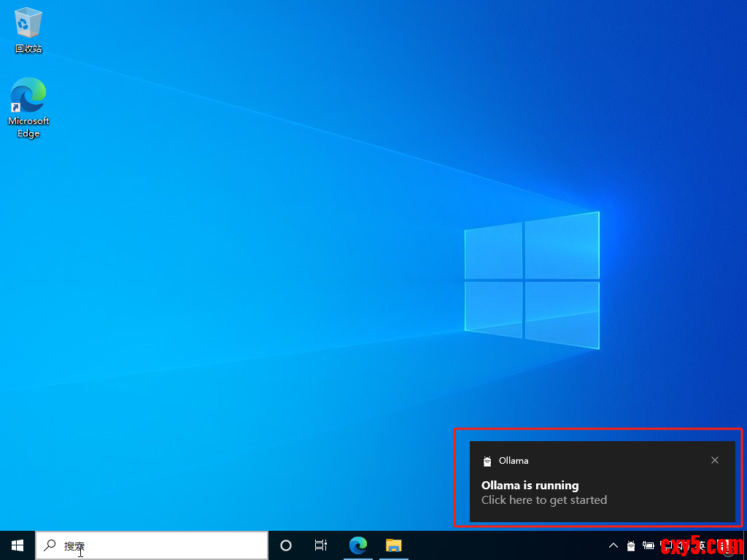
Task: Click the Ollama icon in notification header
Action: point(487,461)
